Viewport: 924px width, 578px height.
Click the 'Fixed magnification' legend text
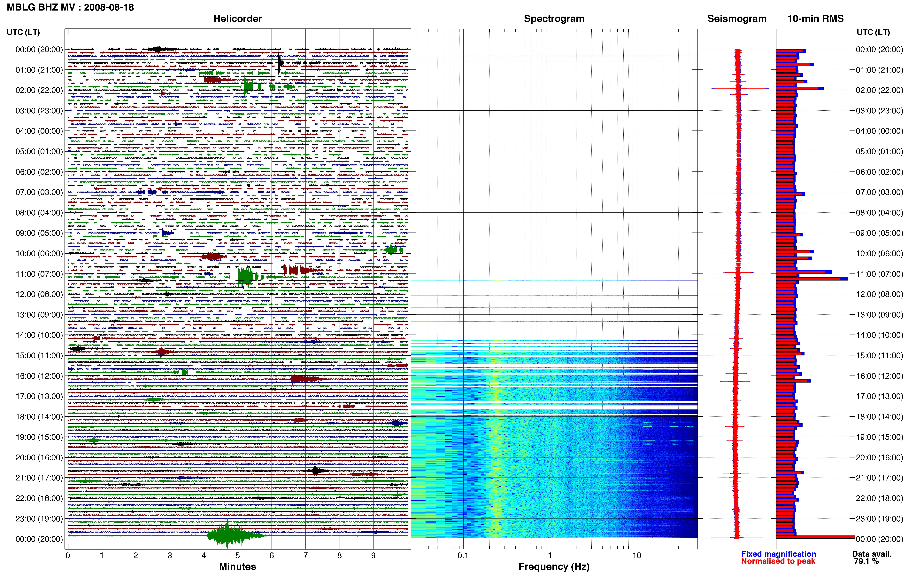click(778, 554)
